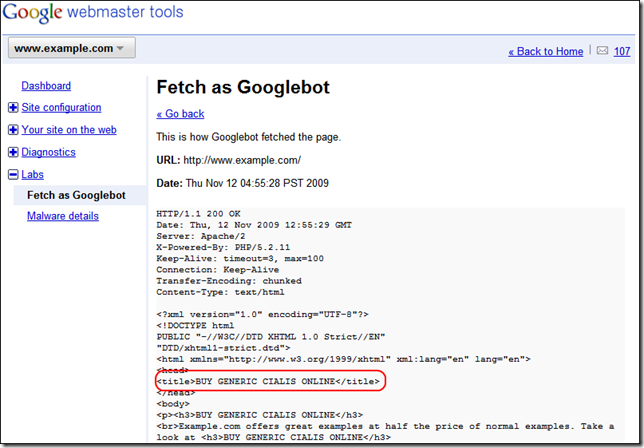Click the Google webmaster tools logo

click(x=93, y=12)
